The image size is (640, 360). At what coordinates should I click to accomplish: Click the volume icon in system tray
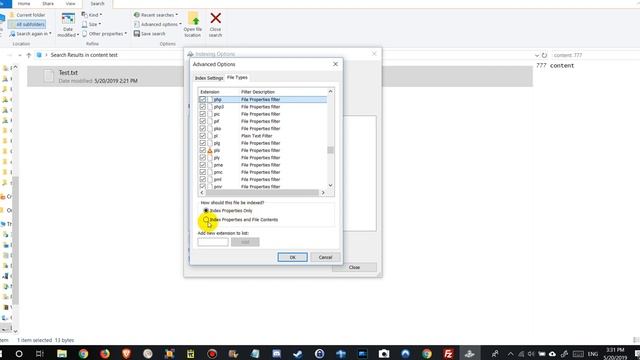[x=531, y=353]
